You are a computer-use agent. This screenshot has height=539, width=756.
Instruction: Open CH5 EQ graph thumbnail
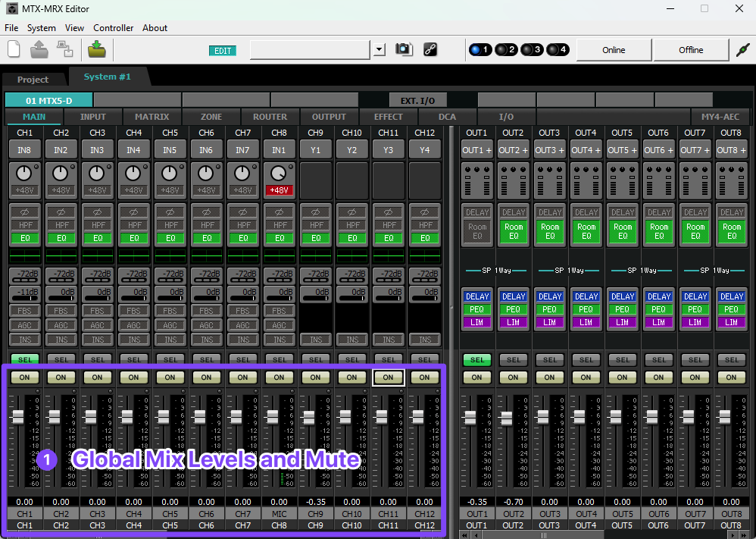point(170,255)
